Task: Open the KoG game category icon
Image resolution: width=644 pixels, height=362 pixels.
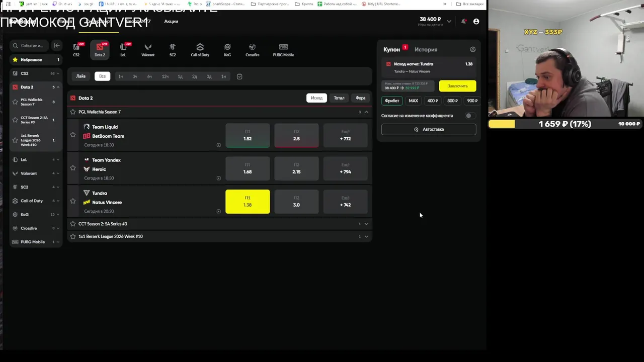Action: (x=227, y=49)
